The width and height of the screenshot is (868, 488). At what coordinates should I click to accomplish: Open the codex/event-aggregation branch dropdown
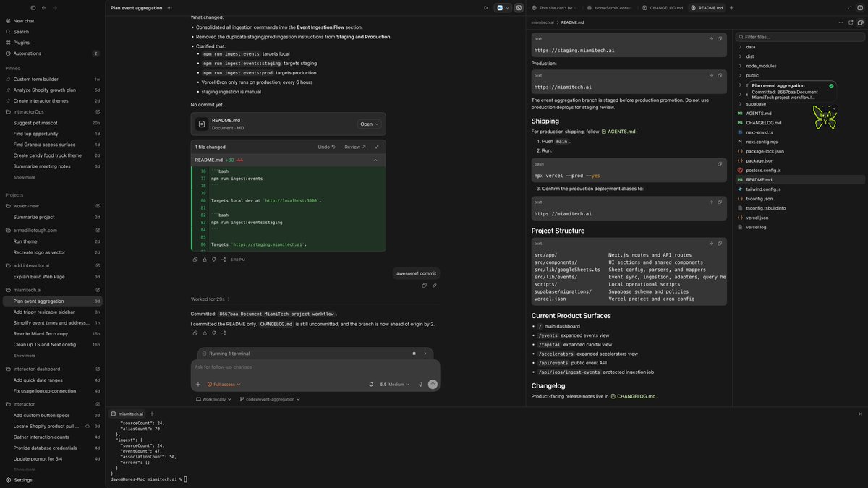(x=270, y=399)
